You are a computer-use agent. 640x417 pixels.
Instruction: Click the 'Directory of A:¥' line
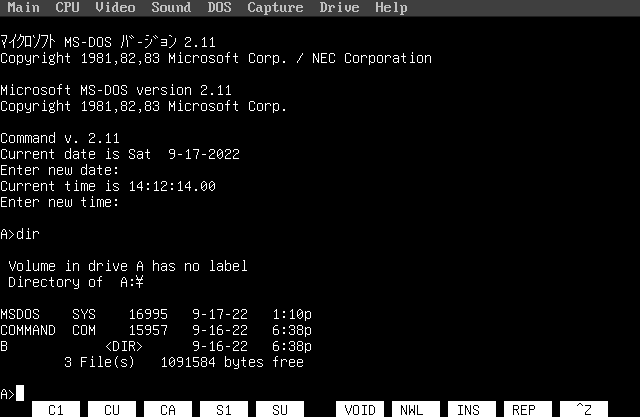point(76,282)
